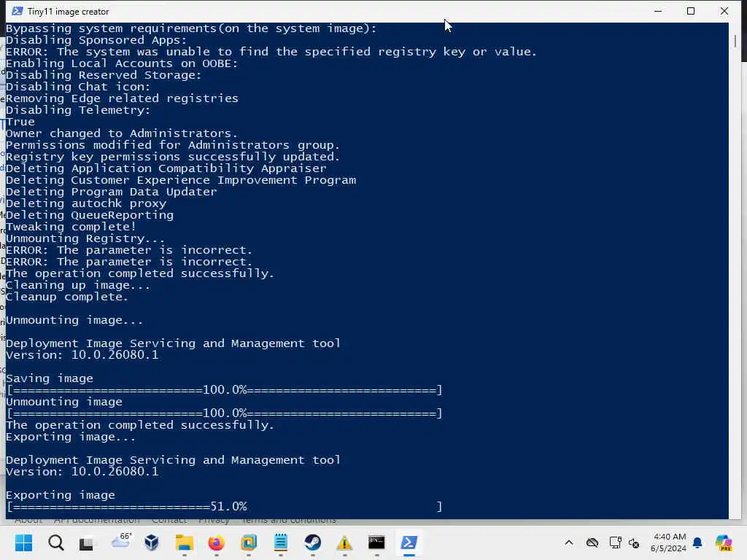Click 'Disabling Sponsored Apps:' line
The width and height of the screenshot is (747, 560).
pyautogui.click(x=96, y=40)
